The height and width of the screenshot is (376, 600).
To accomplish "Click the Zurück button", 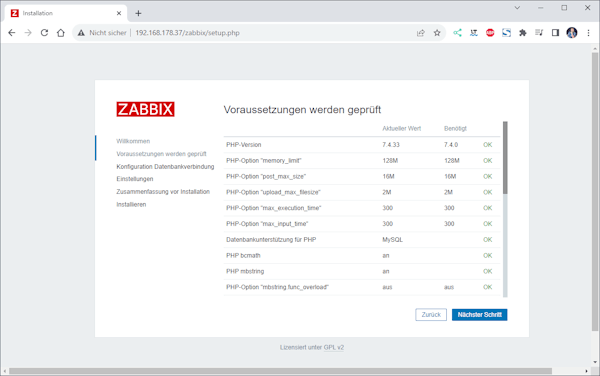I will (x=431, y=315).
